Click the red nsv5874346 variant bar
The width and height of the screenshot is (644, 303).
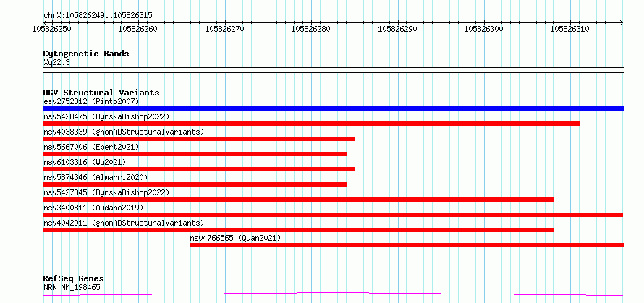[195, 184]
